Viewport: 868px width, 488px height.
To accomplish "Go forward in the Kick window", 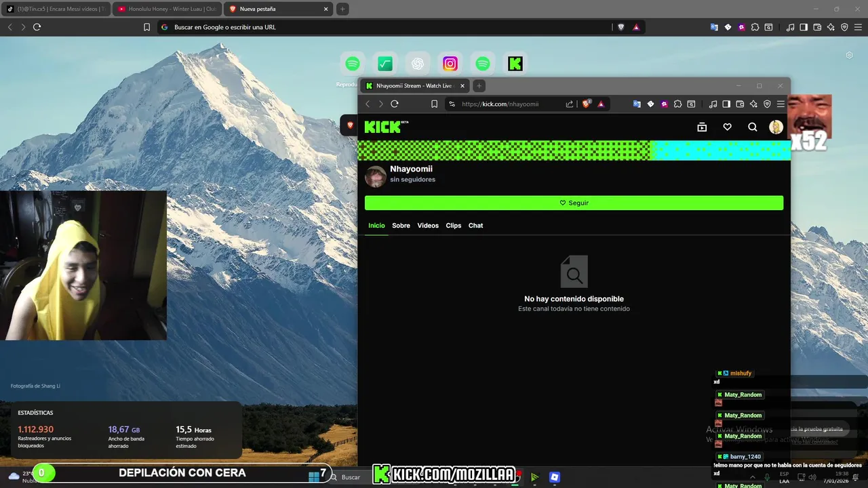I will 380,104.
